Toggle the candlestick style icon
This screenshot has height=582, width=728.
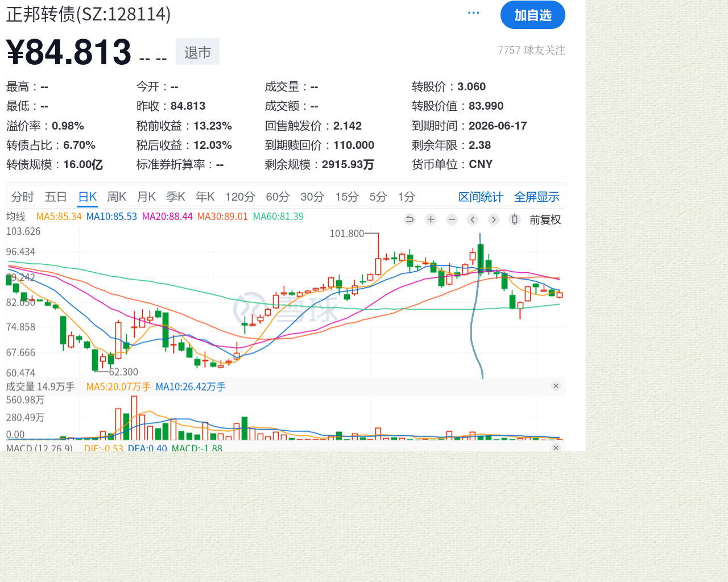[x=515, y=219]
